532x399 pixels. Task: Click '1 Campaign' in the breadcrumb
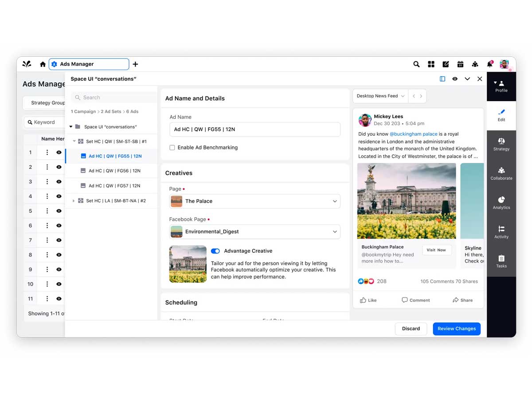click(83, 112)
